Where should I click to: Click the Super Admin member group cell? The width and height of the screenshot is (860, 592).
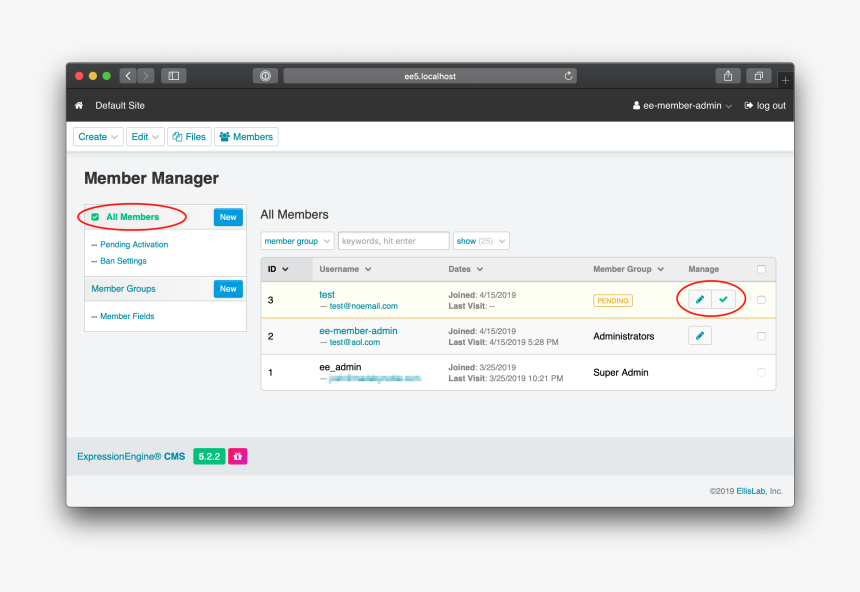pyautogui.click(x=621, y=373)
